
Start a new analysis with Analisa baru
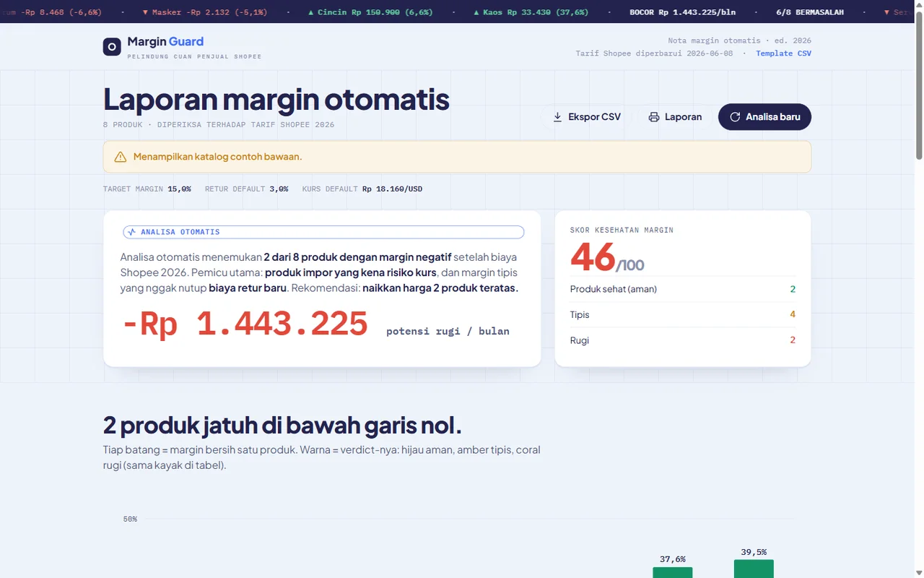click(764, 117)
